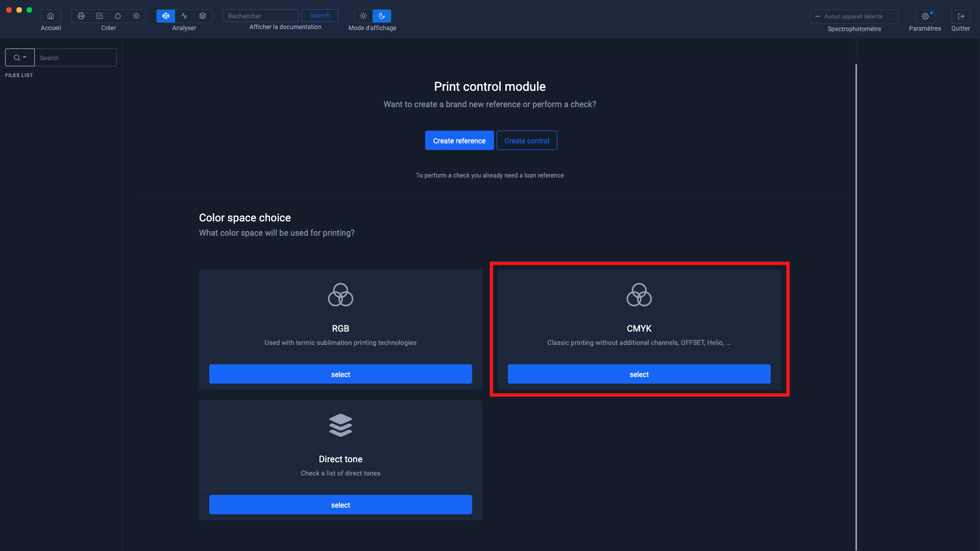Image resolution: width=980 pixels, height=551 pixels.
Task: Click the Direct tone layers icon
Action: pos(340,425)
